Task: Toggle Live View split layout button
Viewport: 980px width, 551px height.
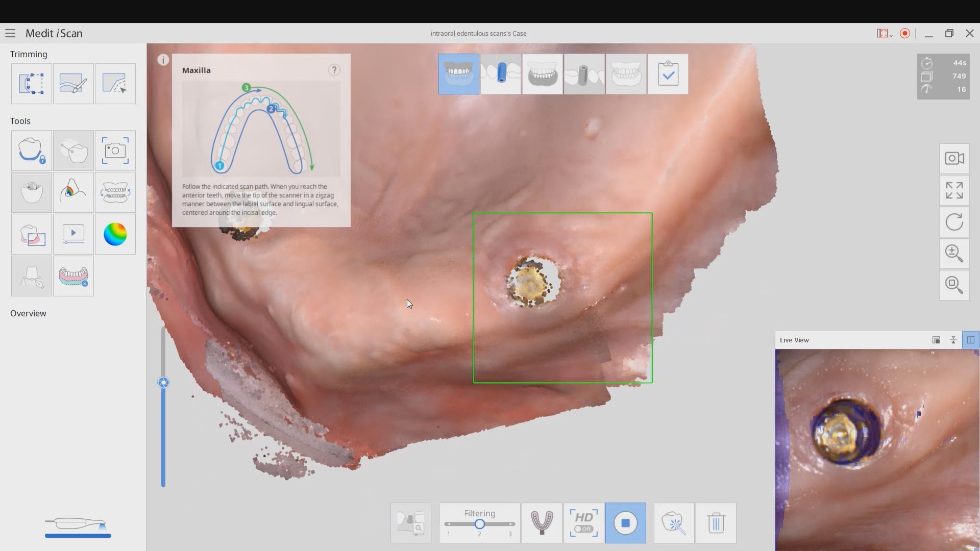Action: (971, 340)
